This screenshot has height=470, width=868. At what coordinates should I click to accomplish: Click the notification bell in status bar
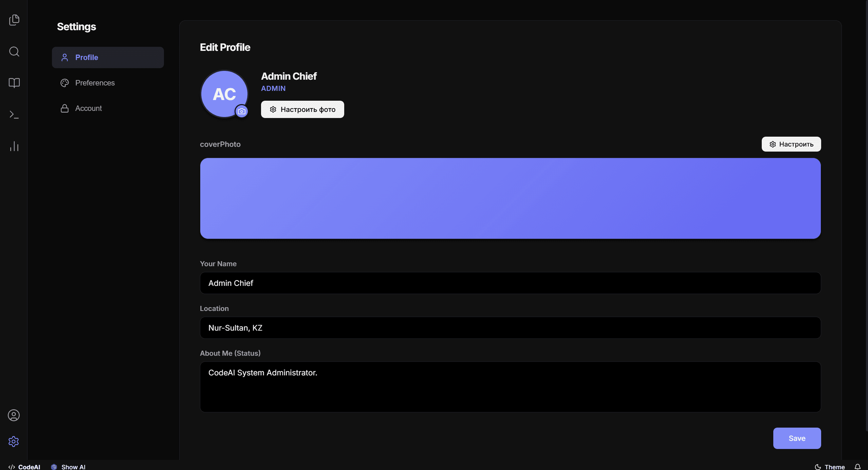[857, 467]
